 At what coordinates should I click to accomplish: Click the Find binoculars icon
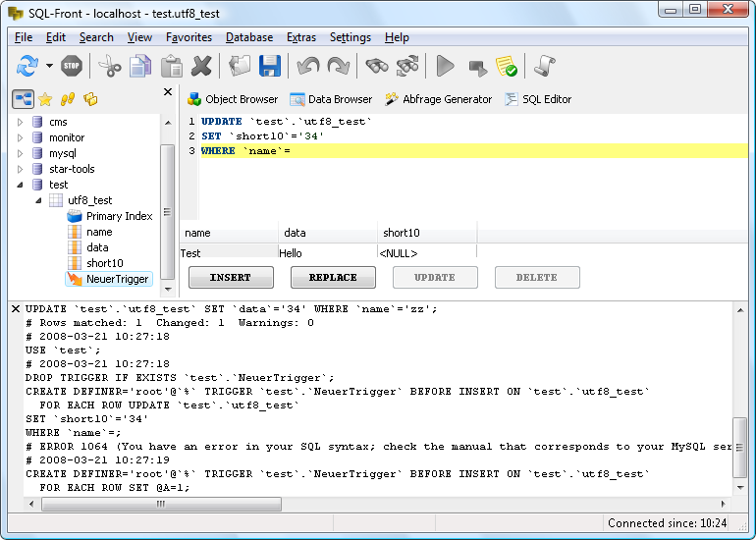point(377,66)
